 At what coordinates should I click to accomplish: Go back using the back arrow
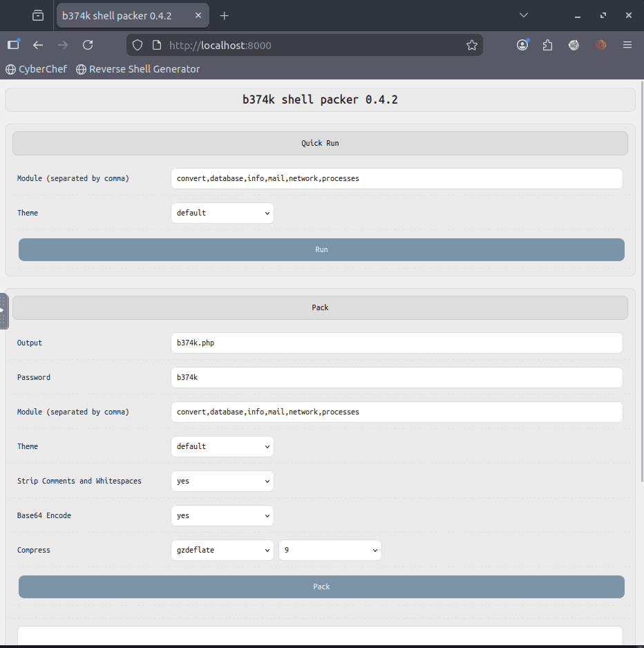(x=38, y=45)
